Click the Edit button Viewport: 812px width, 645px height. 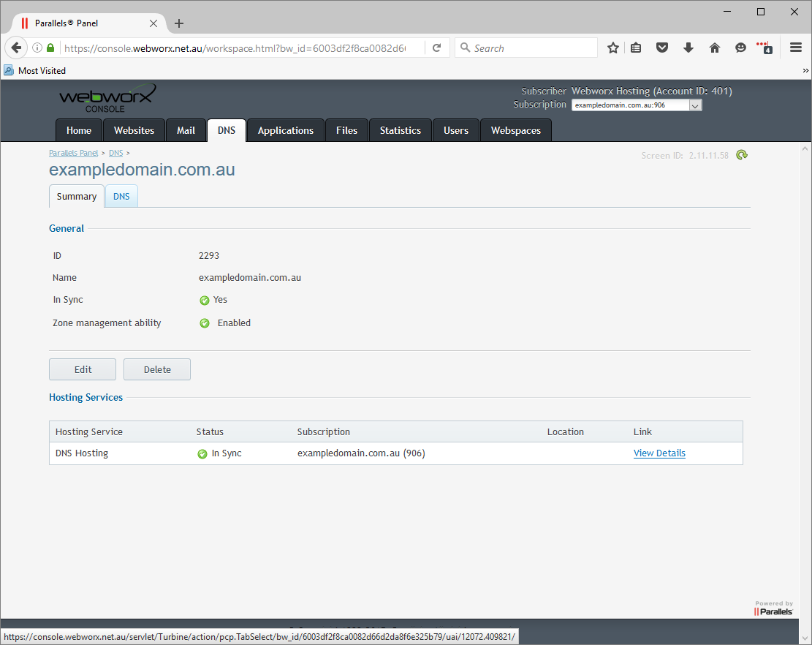pyautogui.click(x=83, y=369)
